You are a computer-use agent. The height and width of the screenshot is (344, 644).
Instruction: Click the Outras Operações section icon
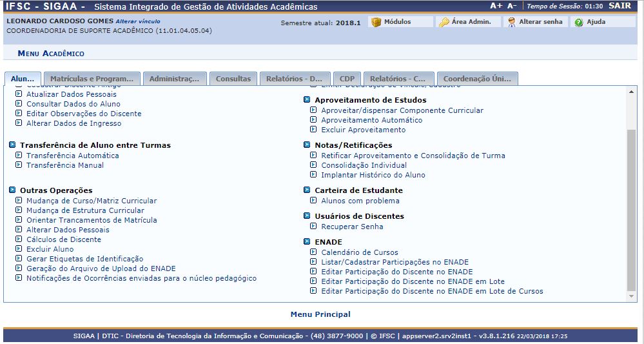click(13, 190)
